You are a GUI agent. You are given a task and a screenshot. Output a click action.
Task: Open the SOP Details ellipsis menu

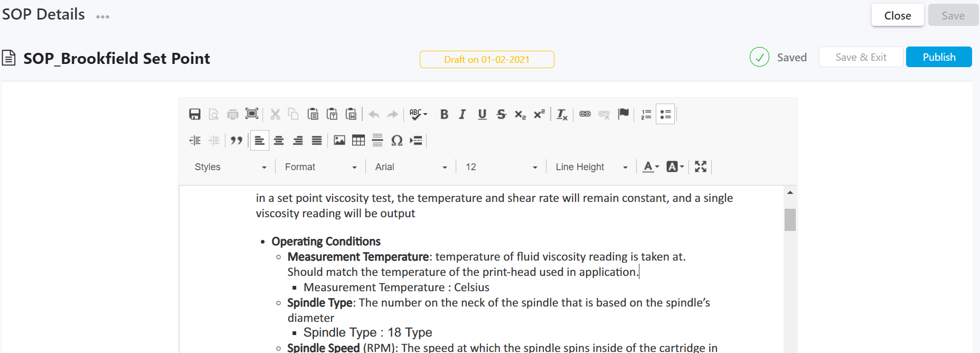tap(102, 16)
